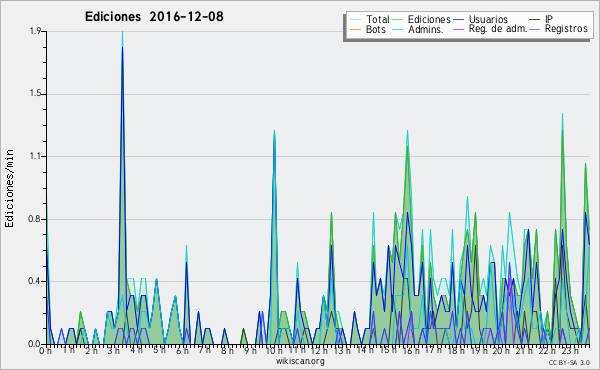Viewport: 600px width, 370px height.
Task: Click the 0.0 y-axis value
Action: (x=35, y=344)
